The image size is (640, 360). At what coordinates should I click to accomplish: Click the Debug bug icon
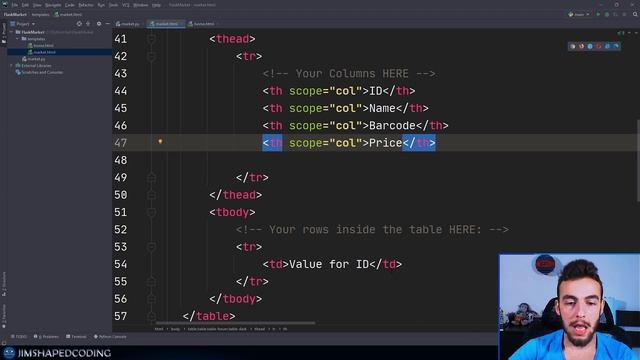pyautogui.click(x=607, y=14)
